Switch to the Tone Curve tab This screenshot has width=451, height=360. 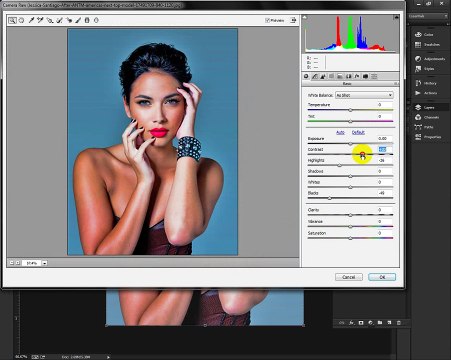[315, 76]
